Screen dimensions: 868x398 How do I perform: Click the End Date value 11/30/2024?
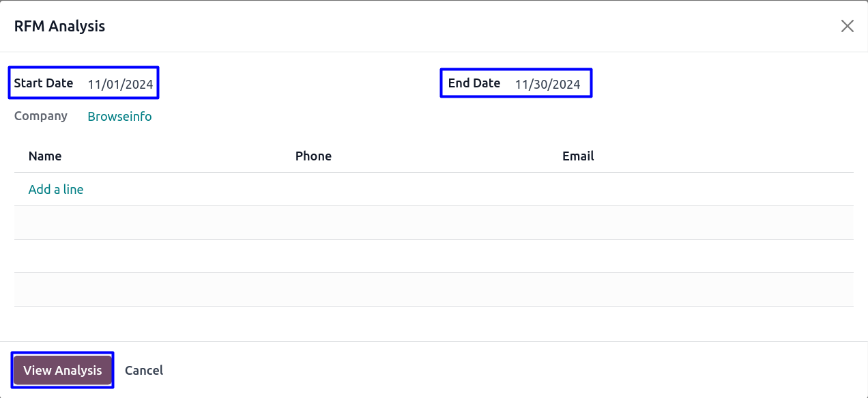coord(547,85)
